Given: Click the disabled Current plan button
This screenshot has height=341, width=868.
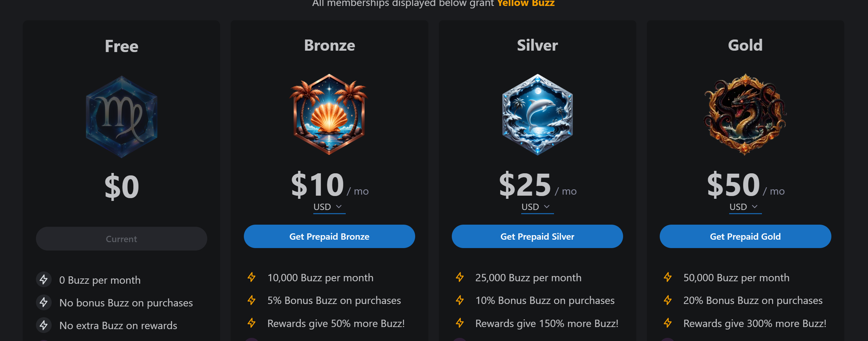Looking at the screenshot, I should click(121, 239).
